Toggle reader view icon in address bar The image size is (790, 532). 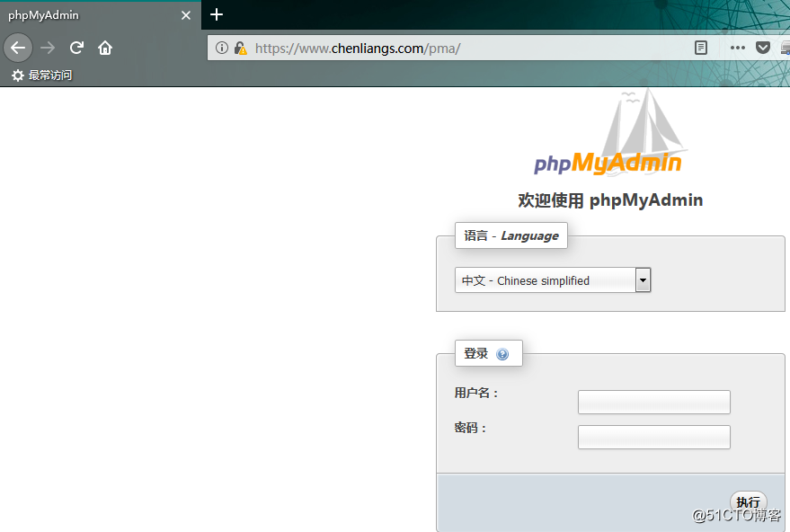[x=701, y=48]
